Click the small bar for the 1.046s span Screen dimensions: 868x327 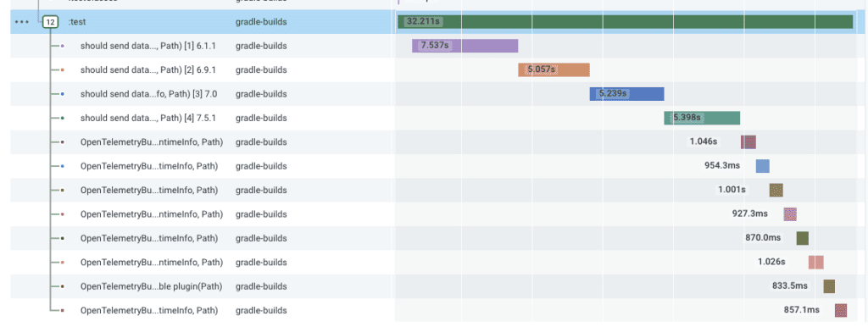pos(748,142)
